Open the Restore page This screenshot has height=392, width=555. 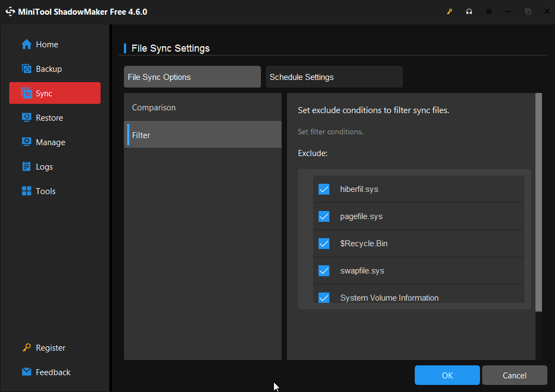55,117
